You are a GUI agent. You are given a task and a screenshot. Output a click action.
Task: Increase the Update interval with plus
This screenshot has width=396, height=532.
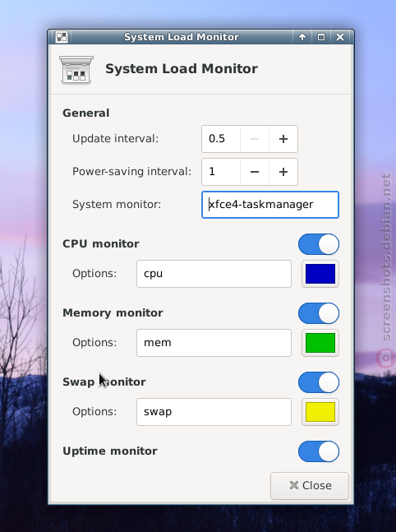[x=283, y=139]
